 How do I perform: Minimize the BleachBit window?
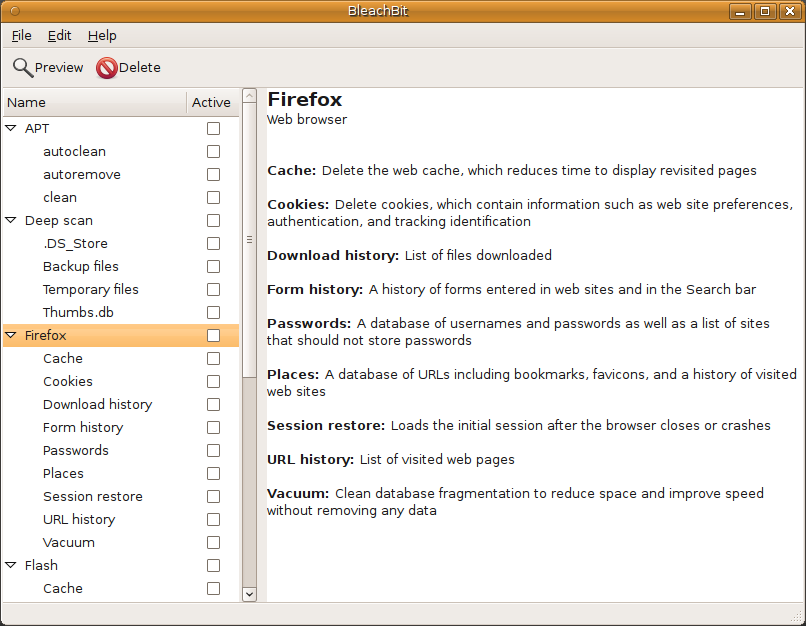pos(740,11)
